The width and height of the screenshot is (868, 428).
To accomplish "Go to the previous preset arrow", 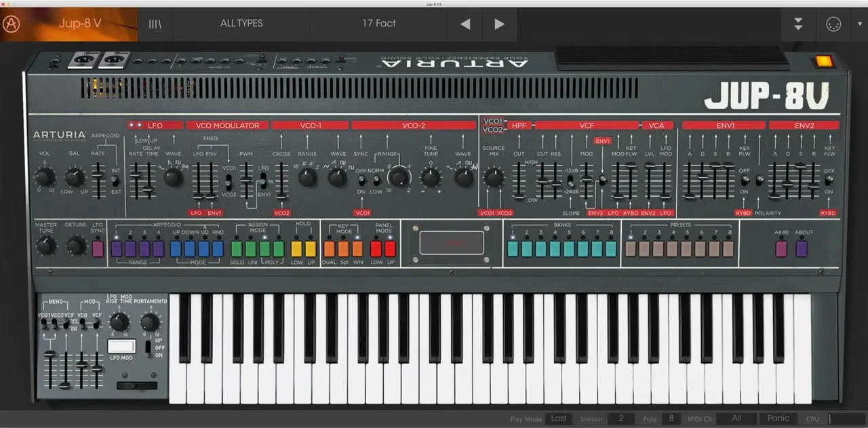I will pos(465,24).
